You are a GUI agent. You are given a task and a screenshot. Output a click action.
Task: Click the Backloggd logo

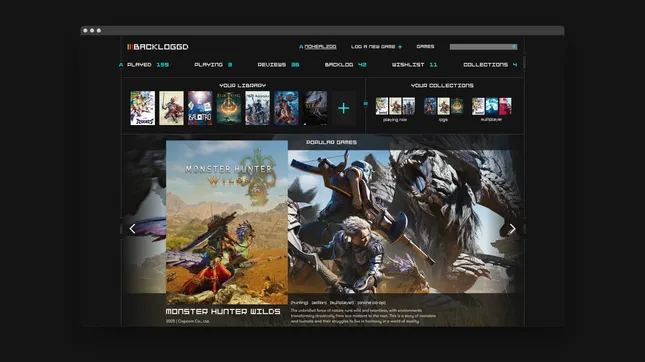[158, 47]
